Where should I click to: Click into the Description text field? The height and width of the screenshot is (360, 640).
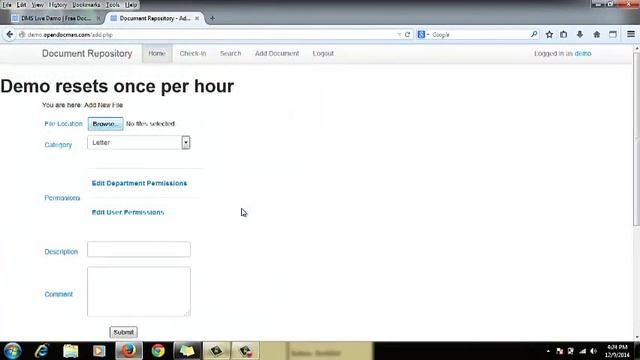coord(139,249)
